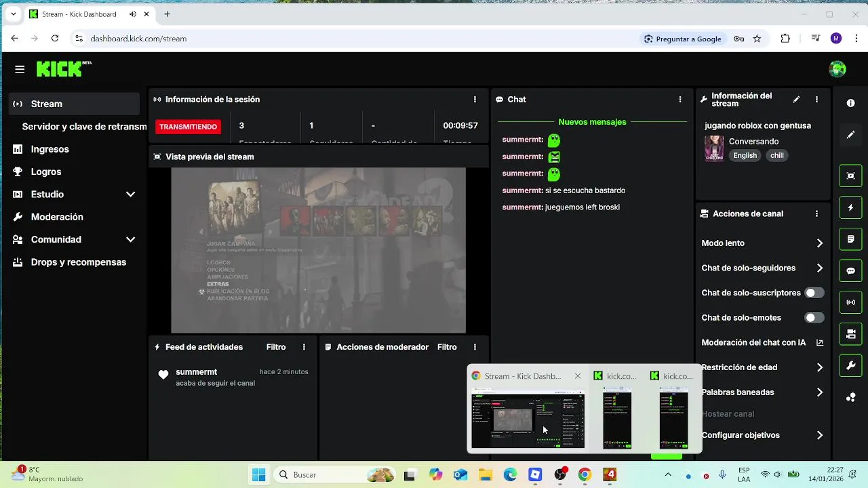868x488 pixels.
Task: Open Moderación del chat con IA external link
Action: (820, 343)
